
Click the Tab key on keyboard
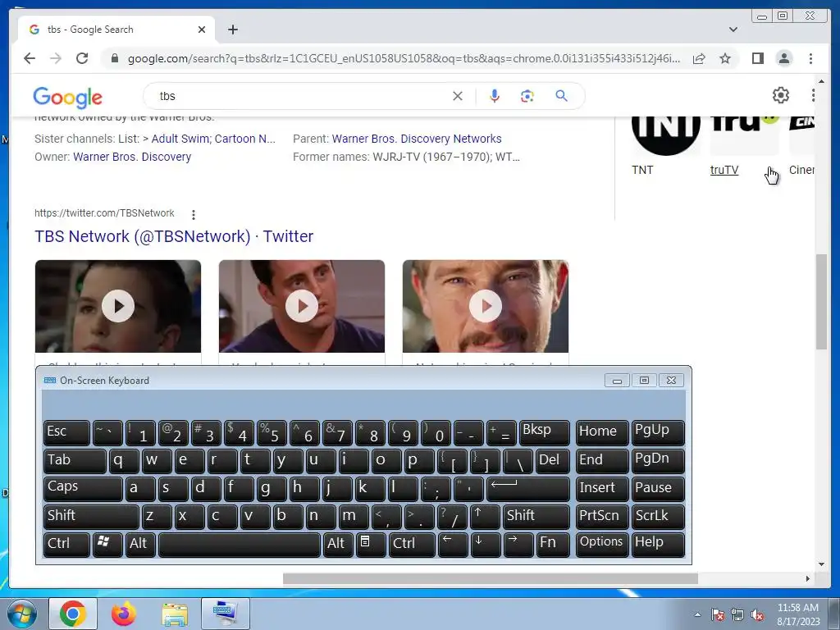(75, 461)
